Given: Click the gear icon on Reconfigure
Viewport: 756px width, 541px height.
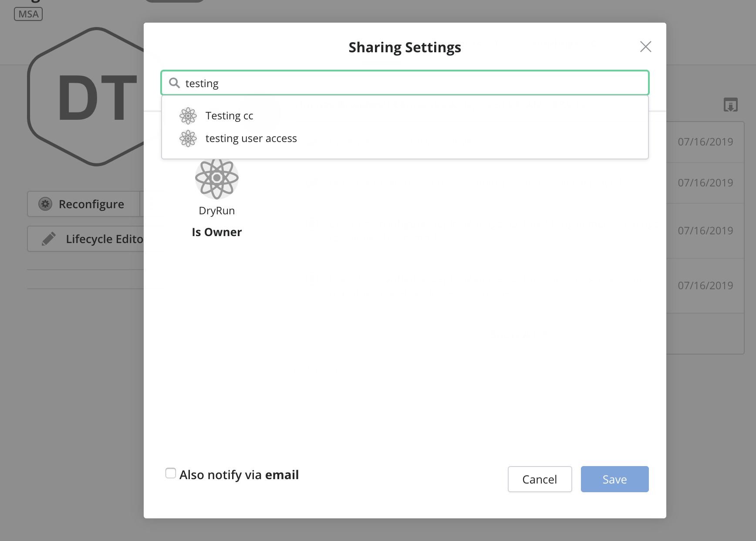Looking at the screenshot, I should [45, 204].
